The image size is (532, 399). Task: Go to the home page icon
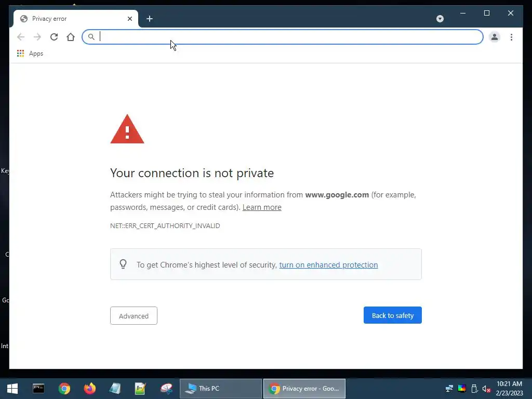click(71, 37)
